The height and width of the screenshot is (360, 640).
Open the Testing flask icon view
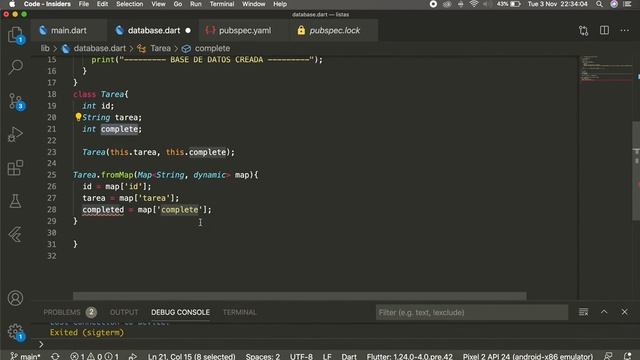pyautogui.click(x=15, y=201)
